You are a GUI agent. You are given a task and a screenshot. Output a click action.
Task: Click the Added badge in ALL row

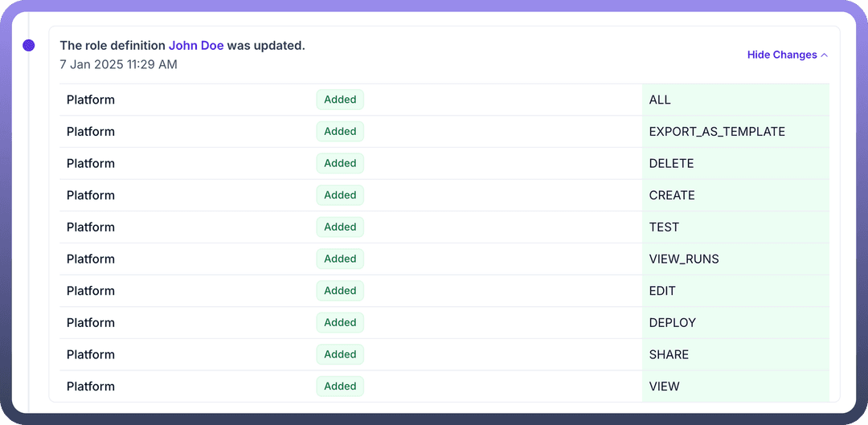(x=340, y=100)
